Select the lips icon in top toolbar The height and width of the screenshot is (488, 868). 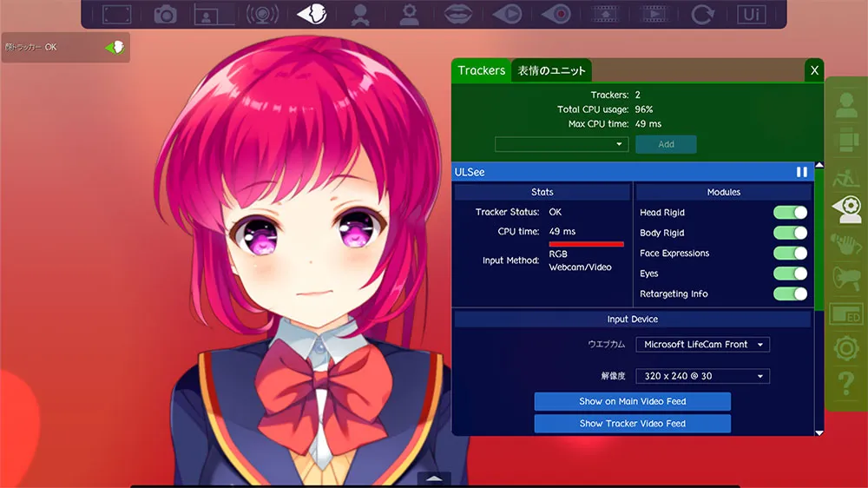point(457,14)
